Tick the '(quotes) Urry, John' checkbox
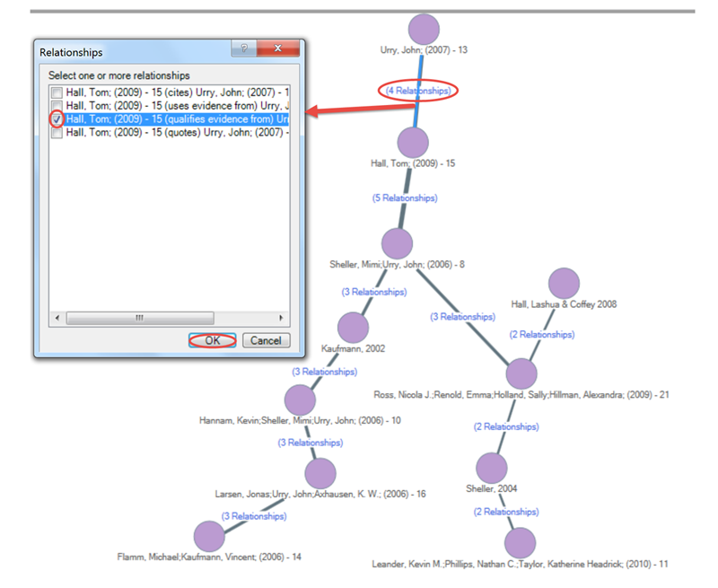718x588 pixels. pyautogui.click(x=57, y=133)
